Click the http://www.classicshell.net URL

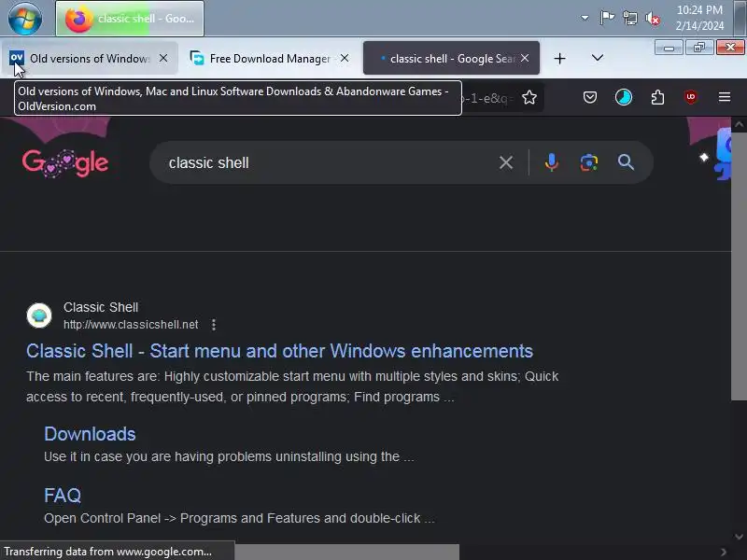pyautogui.click(x=131, y=325)
